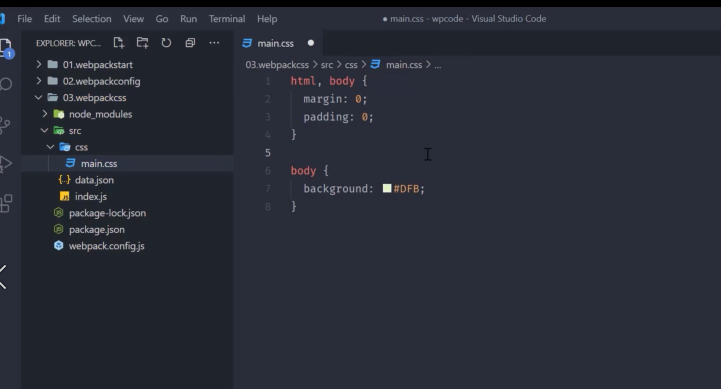Open the Run menu
721x389 pixels.
[189, 19]
